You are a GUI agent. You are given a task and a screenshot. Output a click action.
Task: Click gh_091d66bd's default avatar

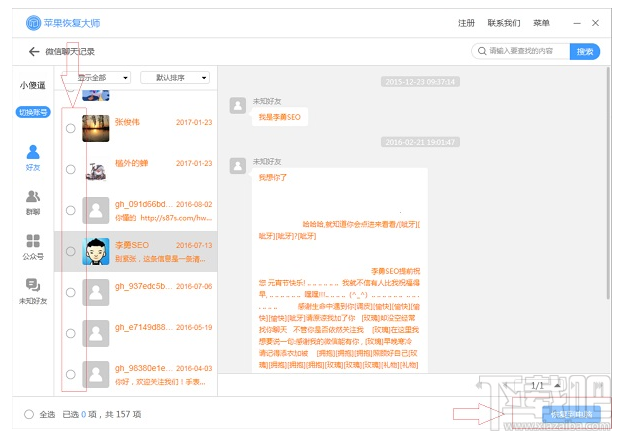click(96, 210)
